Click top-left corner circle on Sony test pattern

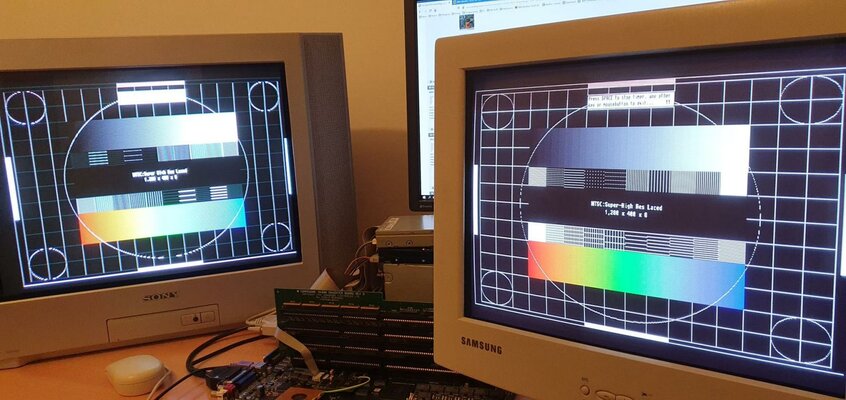[25, 106]
